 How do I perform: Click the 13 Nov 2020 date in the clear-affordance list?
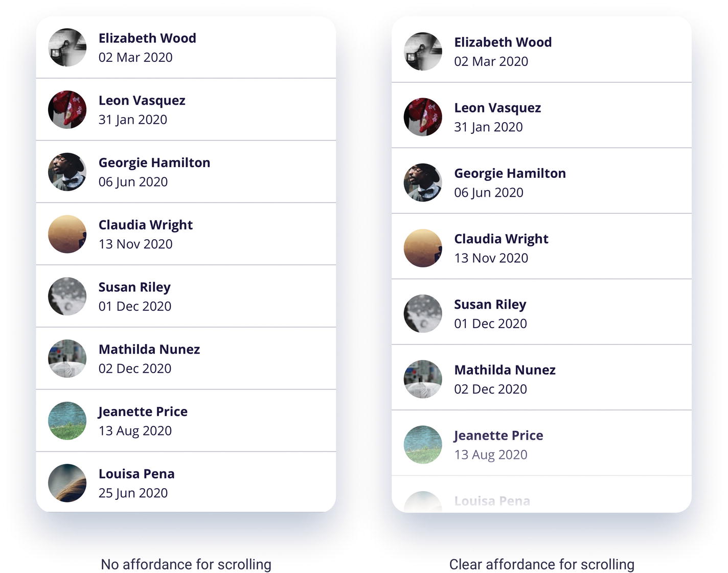[491, 258]
